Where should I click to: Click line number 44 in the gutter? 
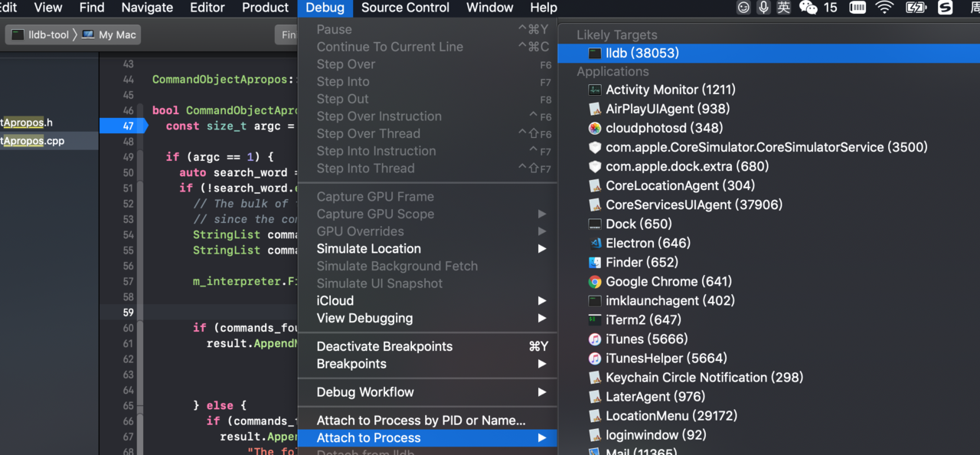(x=127, y=80)
